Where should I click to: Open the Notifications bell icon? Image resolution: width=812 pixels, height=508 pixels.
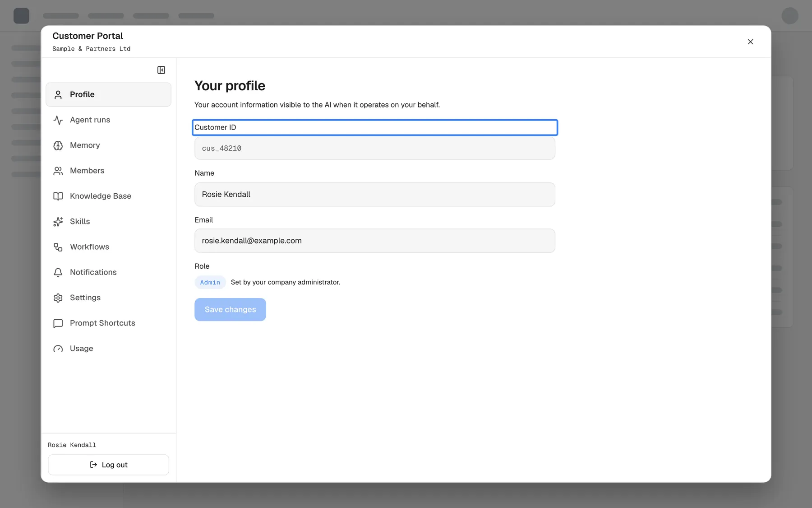click(58, 272)
